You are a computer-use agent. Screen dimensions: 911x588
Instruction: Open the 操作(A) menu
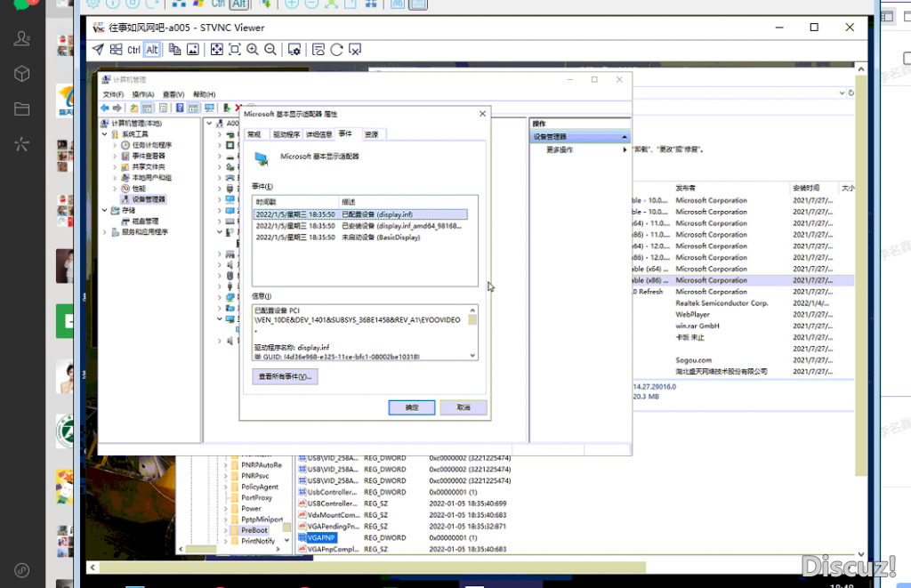[x=143, y=94]
